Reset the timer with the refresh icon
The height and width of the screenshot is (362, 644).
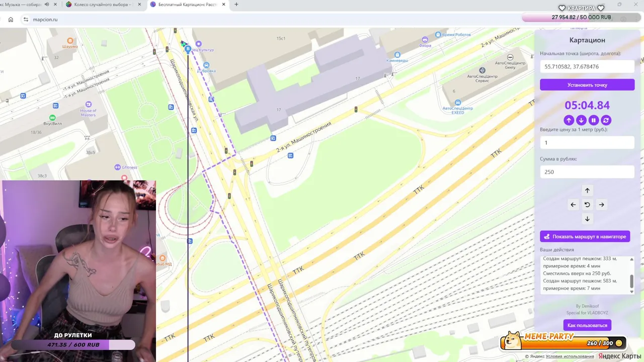coord(606,120)
